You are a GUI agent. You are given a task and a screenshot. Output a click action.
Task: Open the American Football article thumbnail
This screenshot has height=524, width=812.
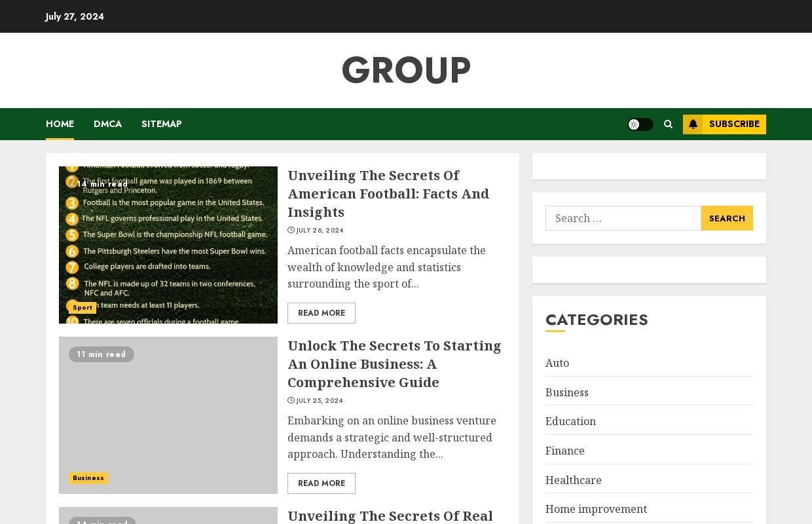pyautogui.click(x=168, y=245)
